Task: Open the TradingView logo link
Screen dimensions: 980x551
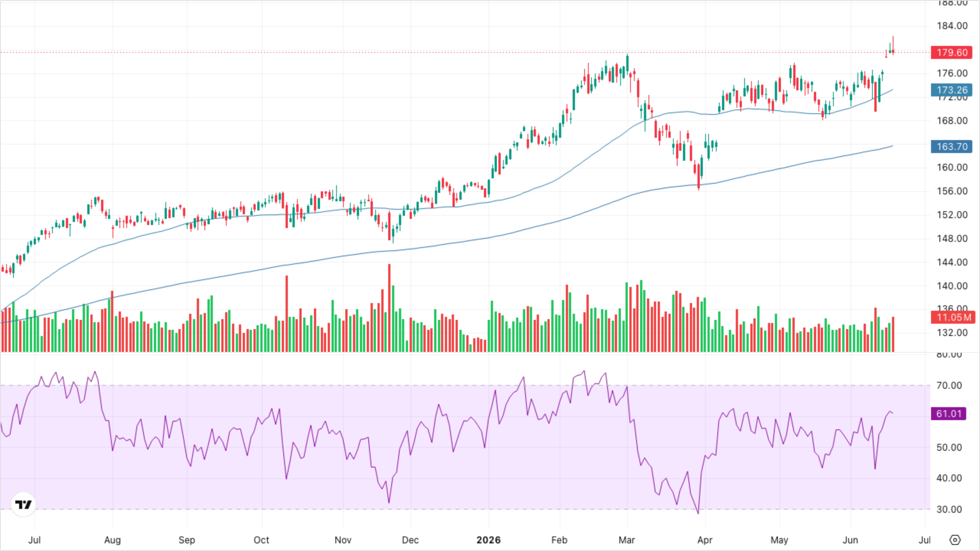Action: [x=23, y=504]
